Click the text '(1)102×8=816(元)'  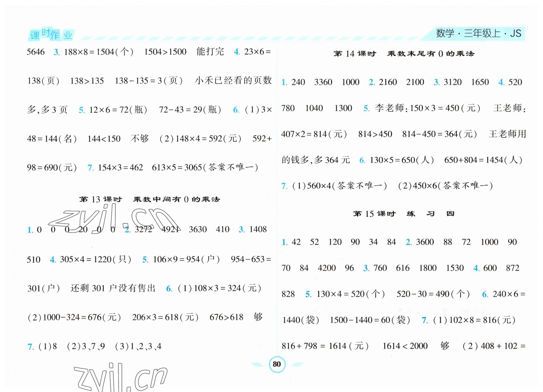click(x=474, y=320)
